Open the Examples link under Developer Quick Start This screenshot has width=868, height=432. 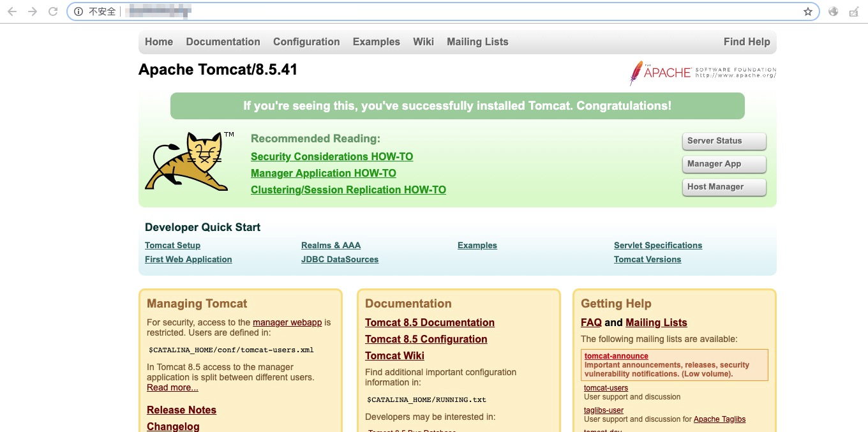pyautogui.click(x=477, y=246)
